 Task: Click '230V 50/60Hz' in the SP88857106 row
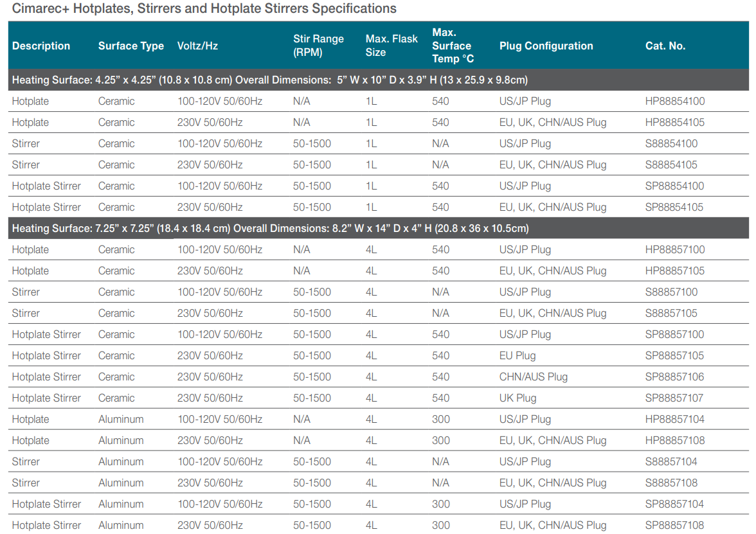tap(210, 377)
